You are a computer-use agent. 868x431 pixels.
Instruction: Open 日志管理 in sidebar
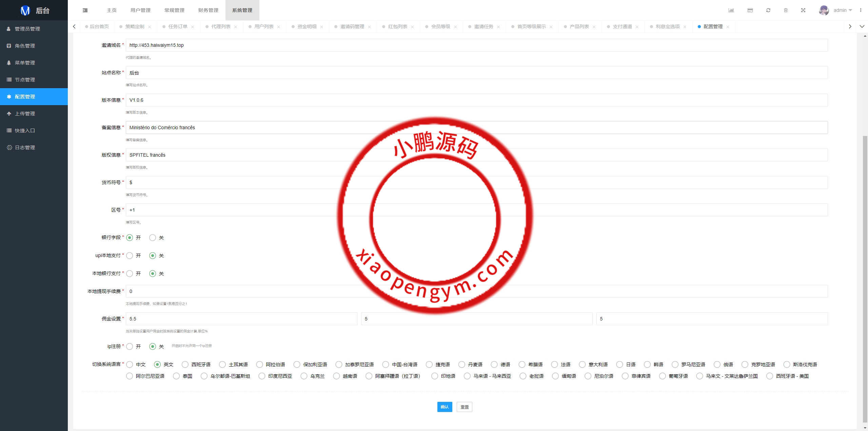coord(34,148)
